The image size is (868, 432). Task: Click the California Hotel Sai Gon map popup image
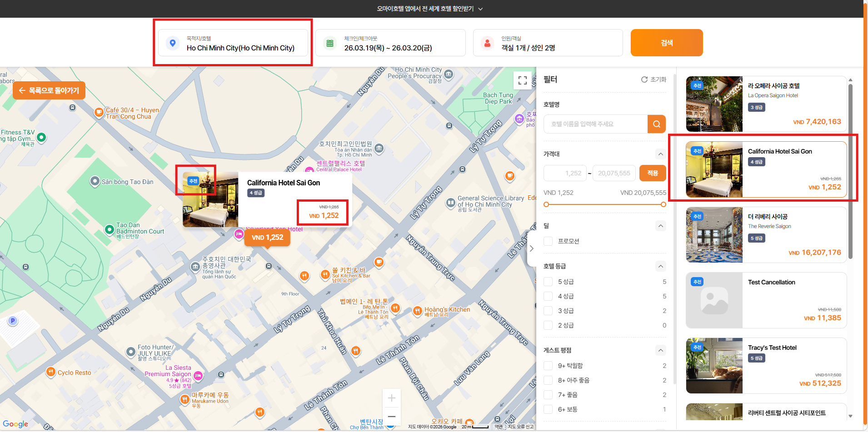(210, 199)
